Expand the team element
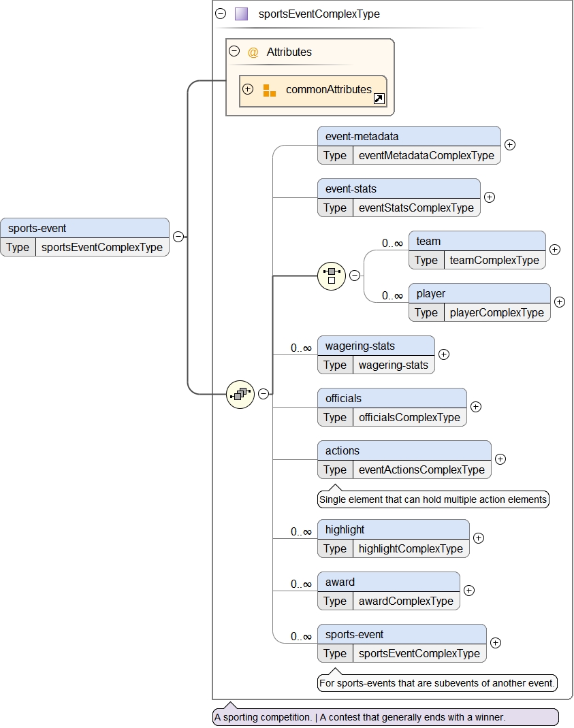574x728 pixels. click(x=555, y=250)
